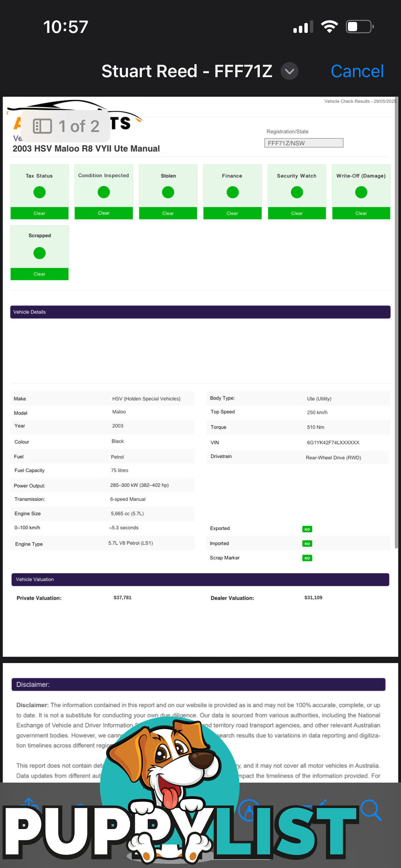
Task: Tap Vehicle Check Results - 29/05/2025 header text
Action: tap(360, 101)
